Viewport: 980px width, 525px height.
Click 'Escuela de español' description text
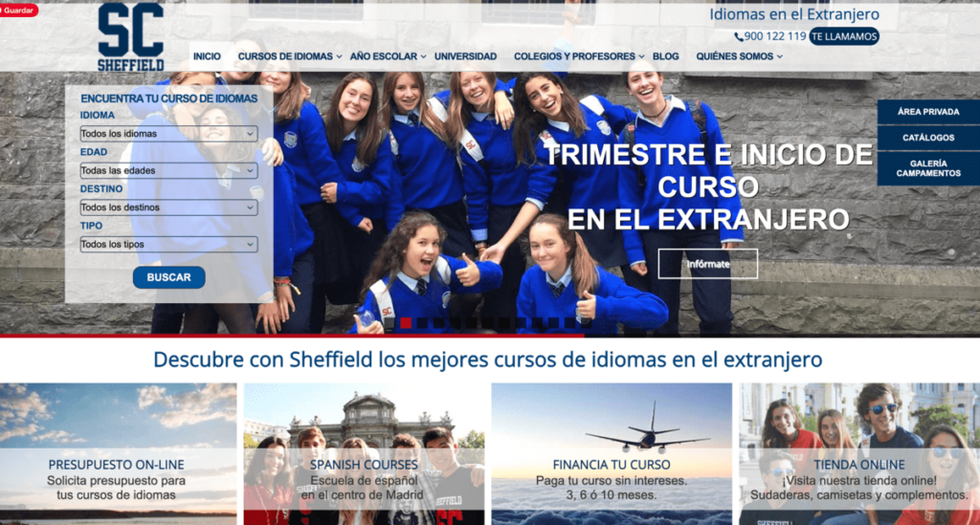(363, 488)
